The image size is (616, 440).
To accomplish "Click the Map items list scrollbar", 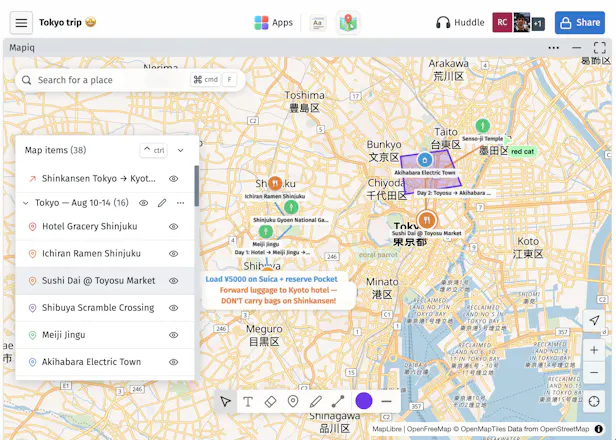I will 196,186.
